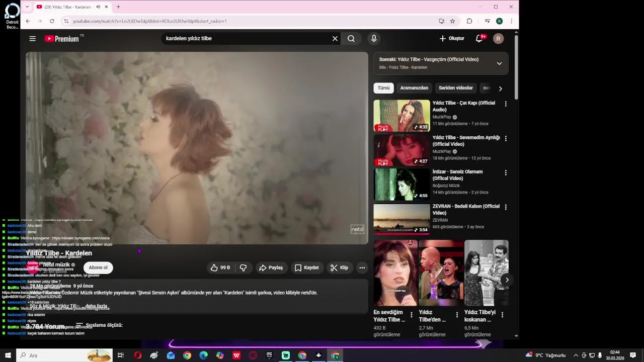
Task: Open Task View on taskbar
Action: pos(121,355)
